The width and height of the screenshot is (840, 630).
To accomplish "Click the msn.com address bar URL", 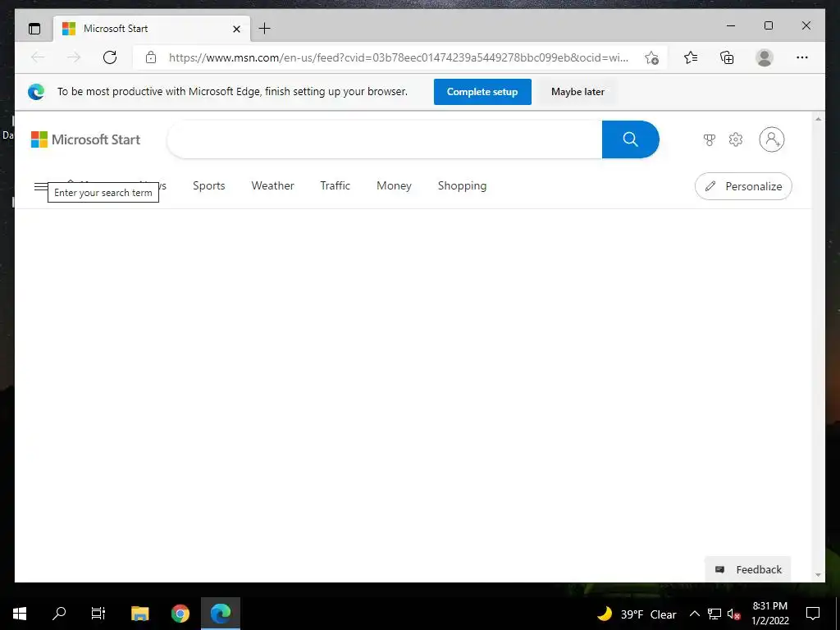I will (x=398, y=57).
